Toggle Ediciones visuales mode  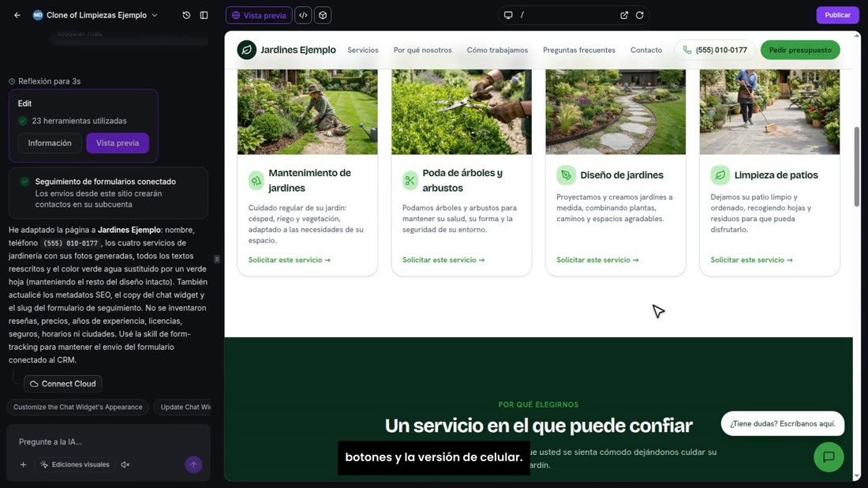75,465
